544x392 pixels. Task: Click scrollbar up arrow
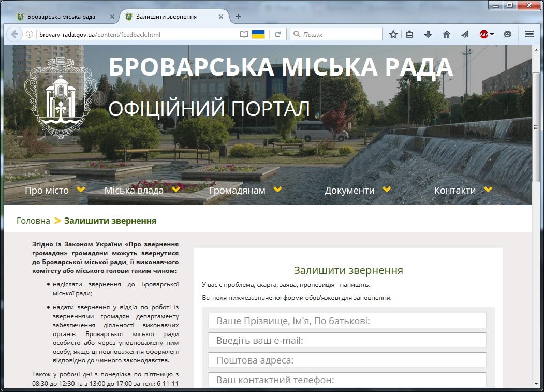[x=536, y=50]
